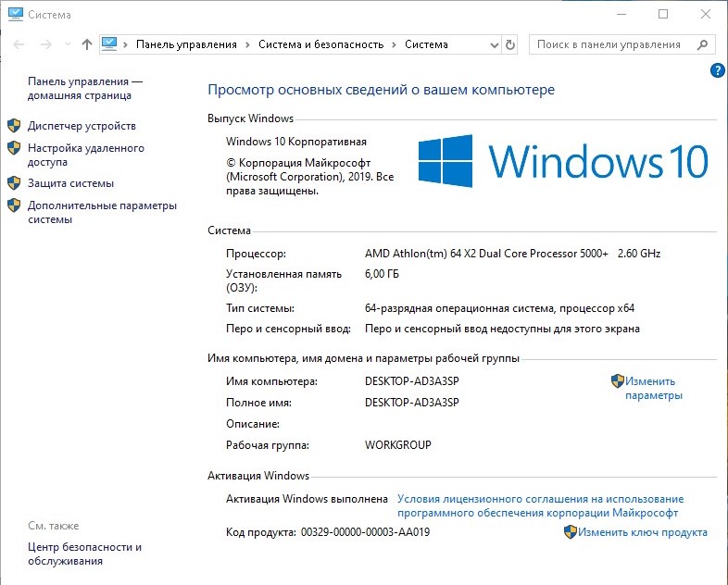Viewport: 728px width, 585px height.
Task: Click shield icon beside Изменить параметры
Action: 618,380
